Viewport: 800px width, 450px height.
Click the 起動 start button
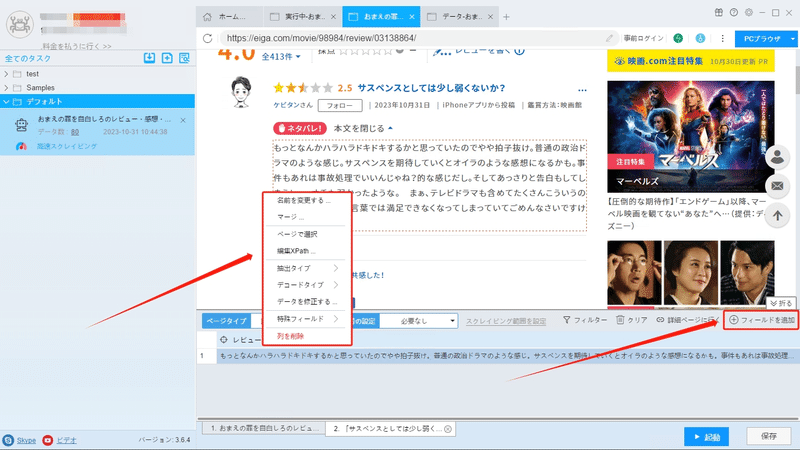point(706,437)
